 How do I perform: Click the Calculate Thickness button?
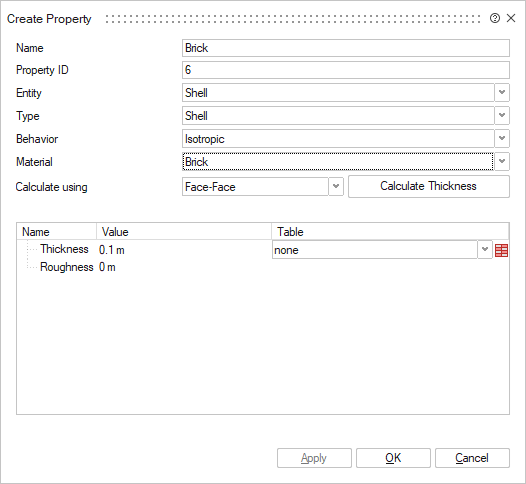tap(429, 186)
